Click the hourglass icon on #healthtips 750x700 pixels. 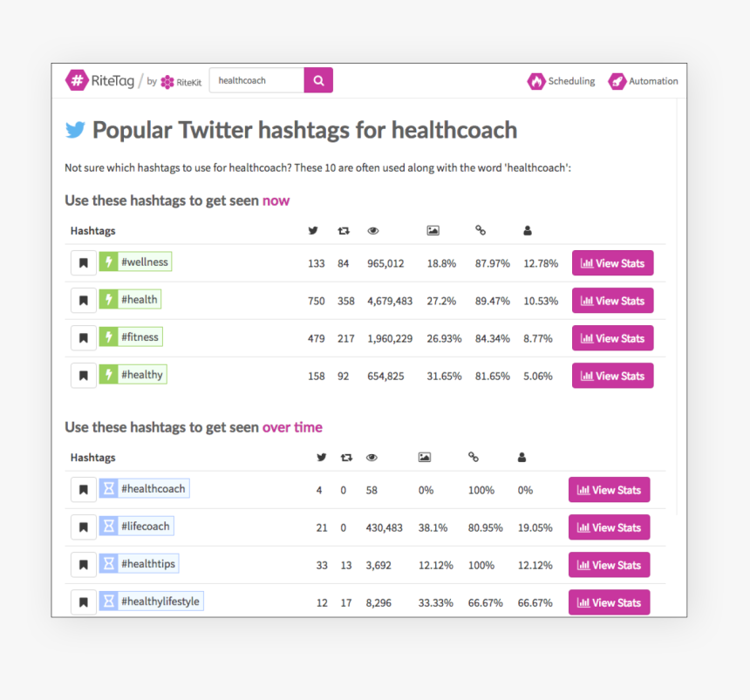(x=108, y=564)
